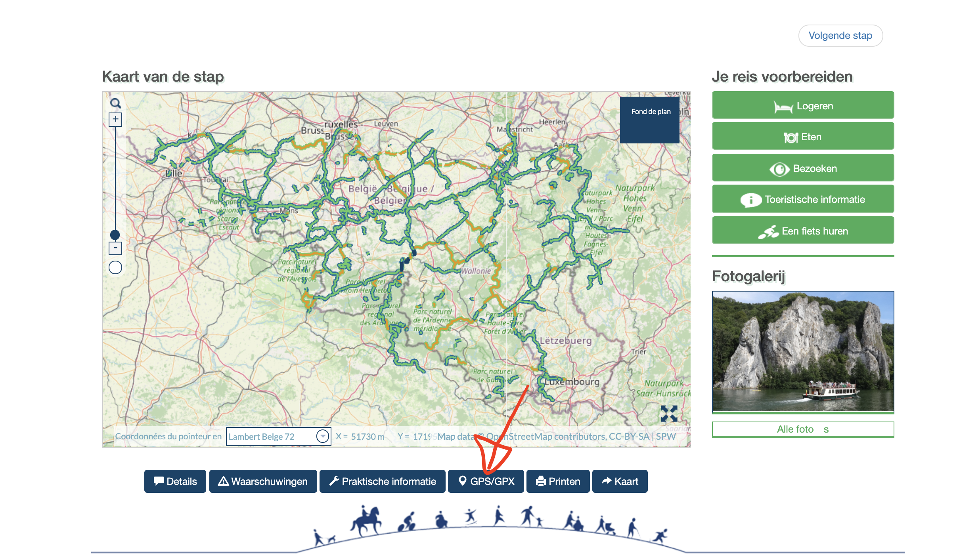Click Bezoeken with eye icon
The height and width of the screenshot is (557, 980).
(803, 168)
